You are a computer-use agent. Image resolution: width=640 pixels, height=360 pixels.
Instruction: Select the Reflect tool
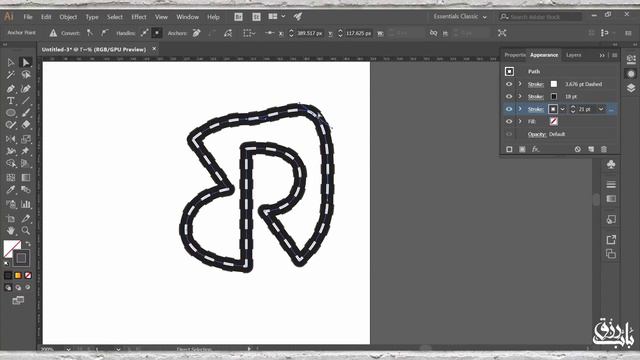click(11, 139)
